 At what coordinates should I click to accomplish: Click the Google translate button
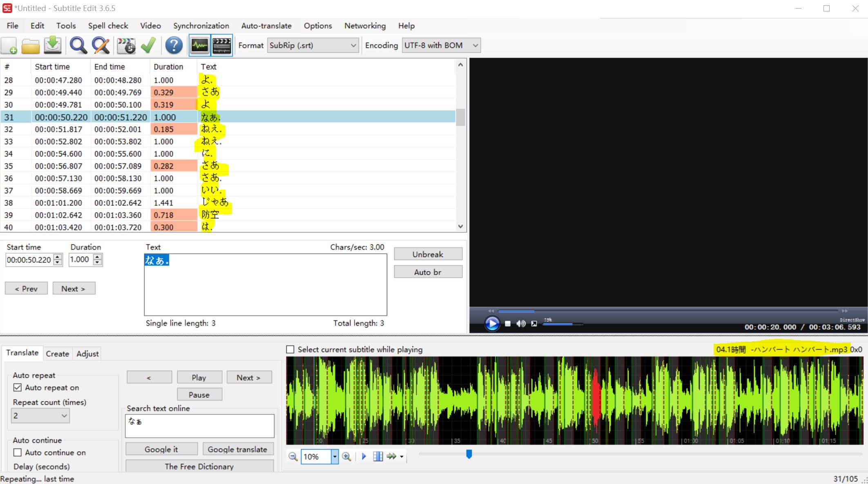(x=238, y=449)
